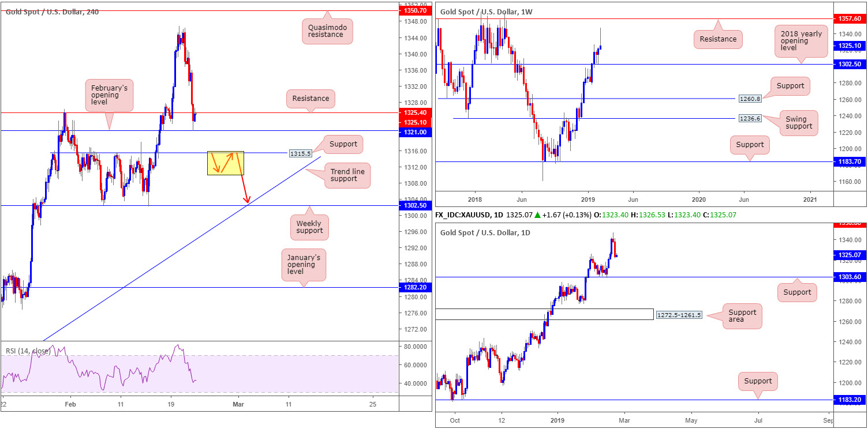Screen dimensions: 868x429
Task: Select the 'Support' callout beside 1315.5
Action: tap(344, 144)
